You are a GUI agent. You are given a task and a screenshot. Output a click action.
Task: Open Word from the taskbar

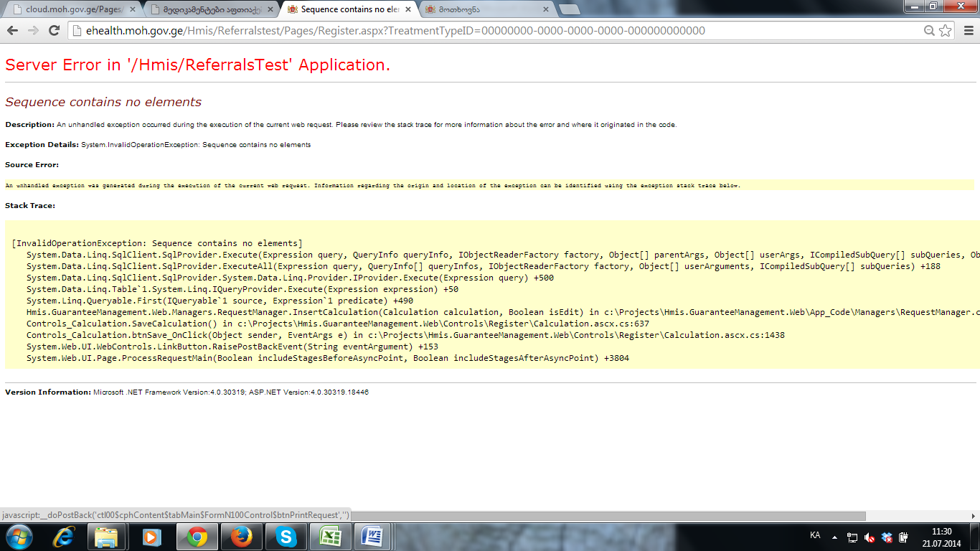pos(374,537)
